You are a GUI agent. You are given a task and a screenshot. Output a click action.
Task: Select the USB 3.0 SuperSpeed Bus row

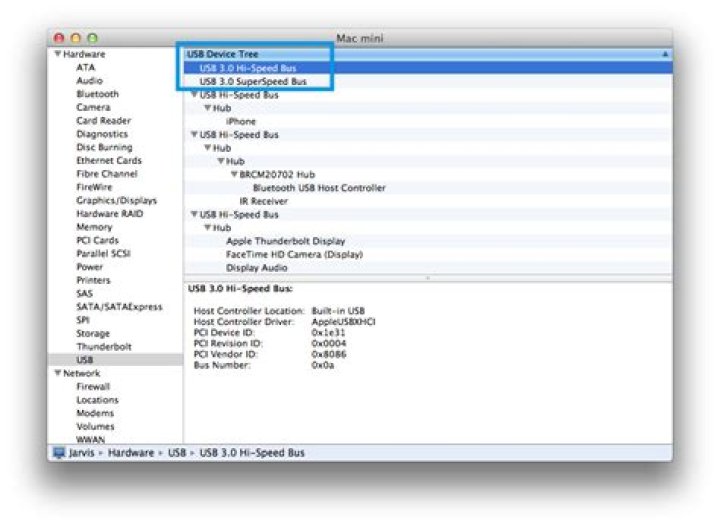pos(428,81)
